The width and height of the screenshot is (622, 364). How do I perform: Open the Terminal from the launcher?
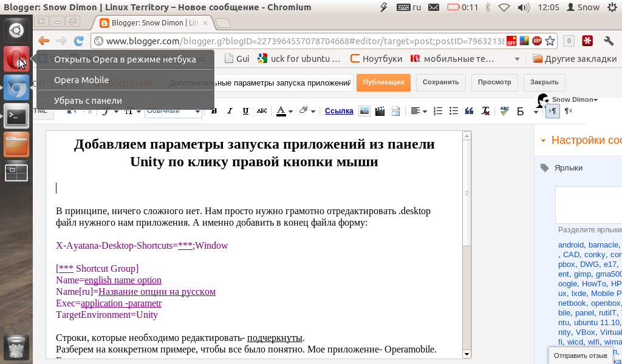[x=16, y=116]
